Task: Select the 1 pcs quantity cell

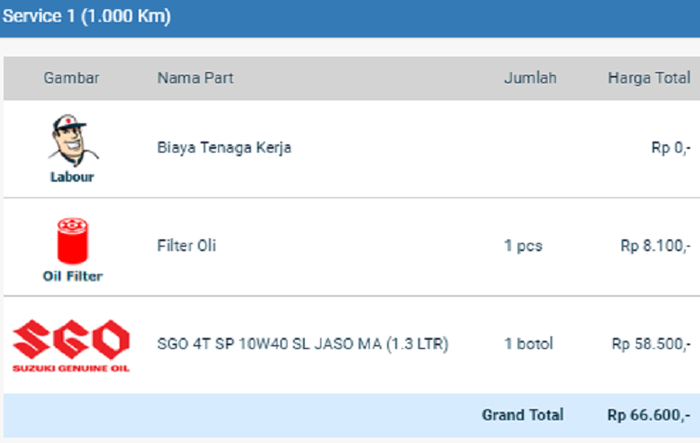Action: pos(523,246)
